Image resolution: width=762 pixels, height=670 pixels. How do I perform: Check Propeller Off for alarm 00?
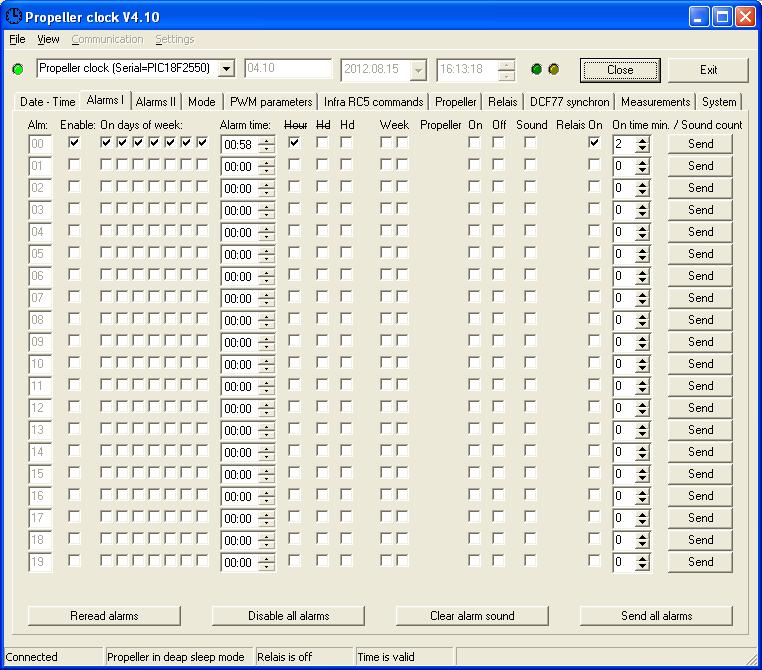click(498, 142)
